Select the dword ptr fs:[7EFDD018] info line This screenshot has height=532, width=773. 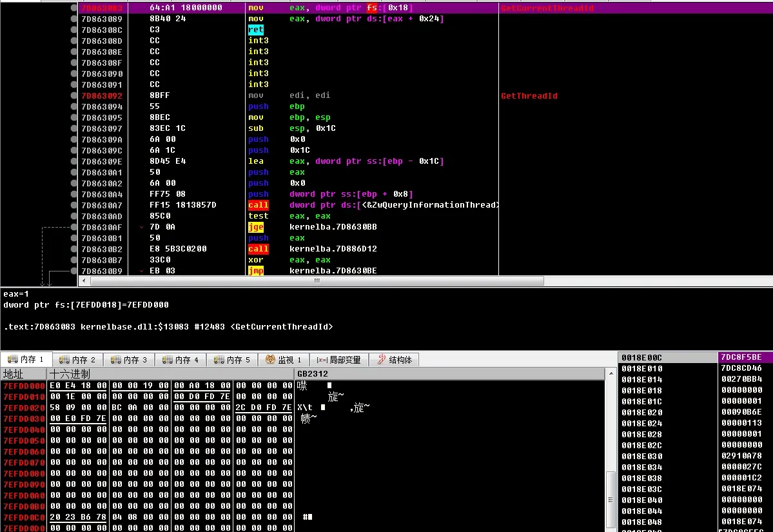(x=86, y=305)
